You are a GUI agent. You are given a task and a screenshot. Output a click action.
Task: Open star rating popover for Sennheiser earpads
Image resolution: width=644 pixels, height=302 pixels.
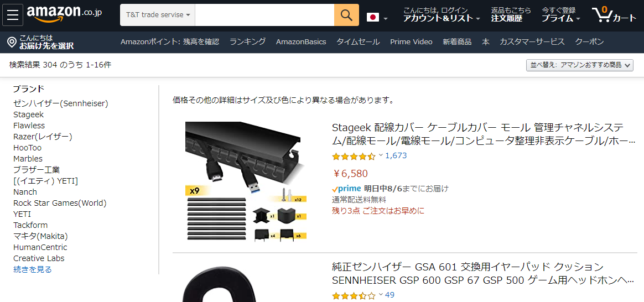357,295
